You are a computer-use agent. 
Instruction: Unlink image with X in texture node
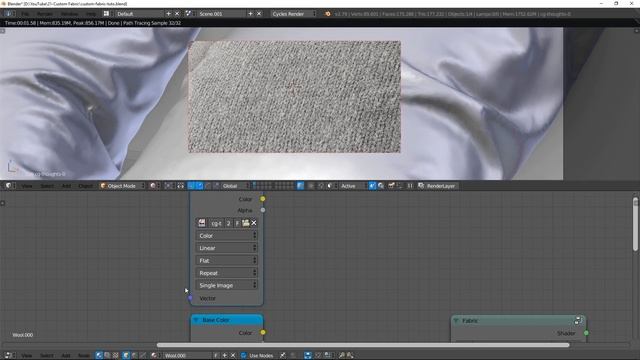point(254,223)
